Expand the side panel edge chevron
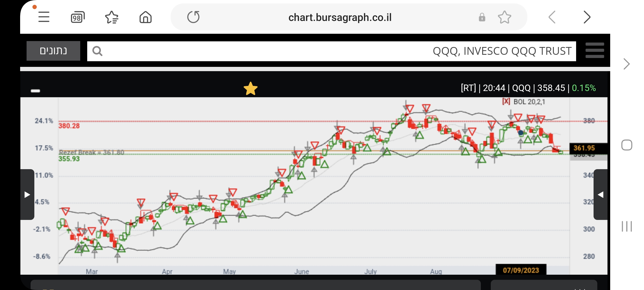 (626, 64)
